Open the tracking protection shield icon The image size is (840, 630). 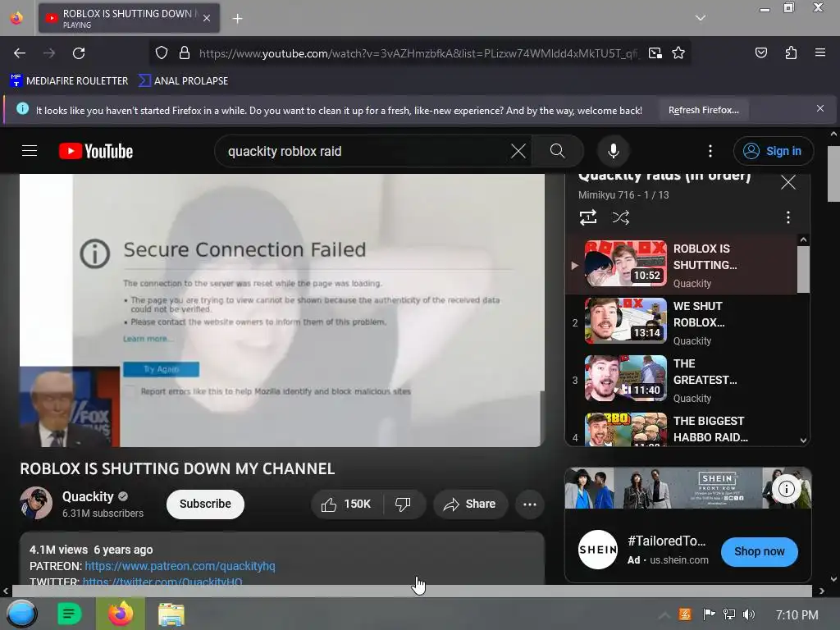tap(162, 53)
